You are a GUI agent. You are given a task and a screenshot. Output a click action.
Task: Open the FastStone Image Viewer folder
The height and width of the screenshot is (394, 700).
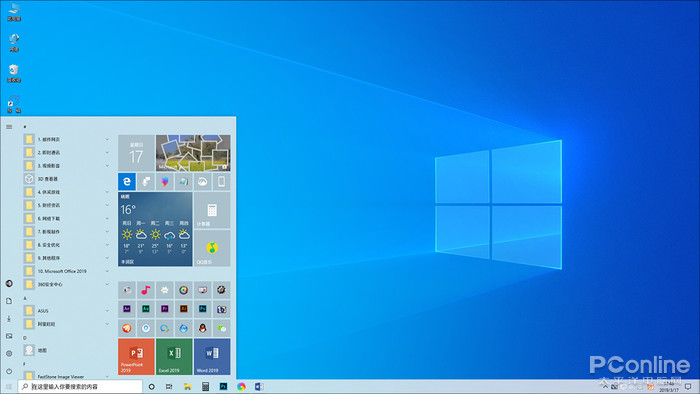coord(67,376)
